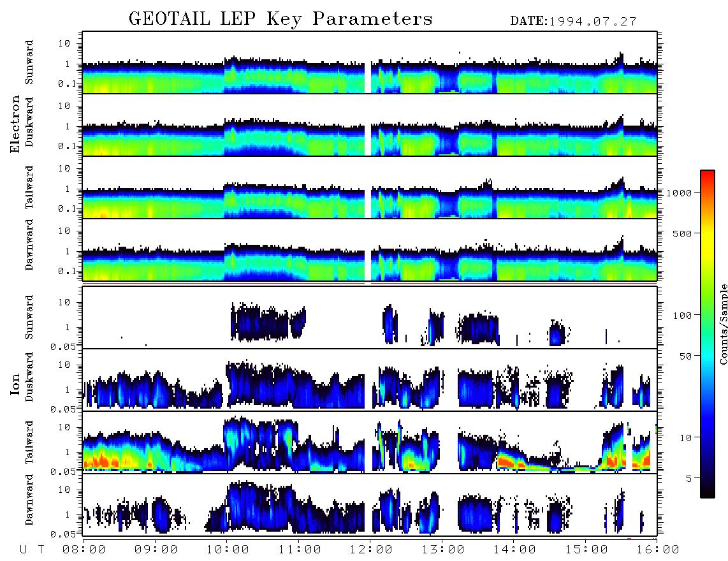Click the 11:00 time axis label
The width and height of the screenshot is (728, 561).
[300, 550]
